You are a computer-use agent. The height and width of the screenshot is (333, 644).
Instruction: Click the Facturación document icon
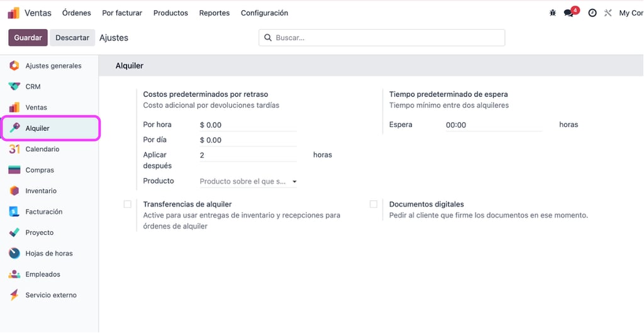click(x=14, y=212)
